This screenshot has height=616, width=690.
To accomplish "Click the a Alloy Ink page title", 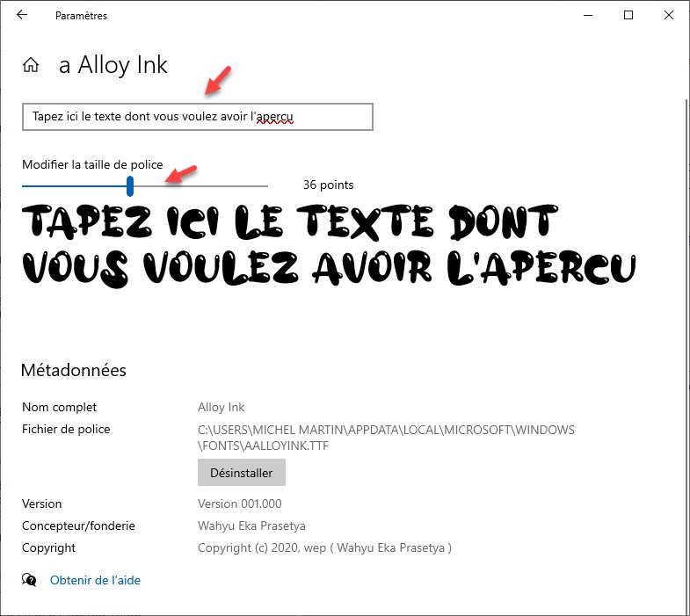I will click(113, 65).
